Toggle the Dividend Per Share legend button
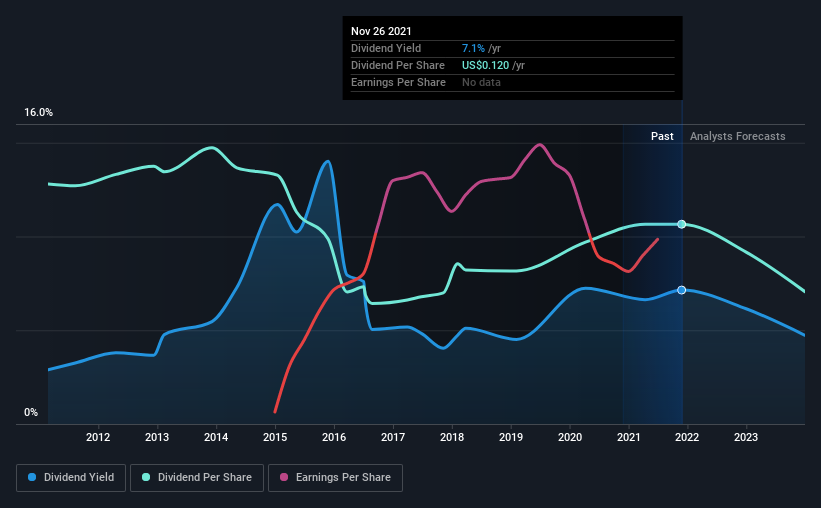The image size is (821, 508). click(x=197, y=478)
